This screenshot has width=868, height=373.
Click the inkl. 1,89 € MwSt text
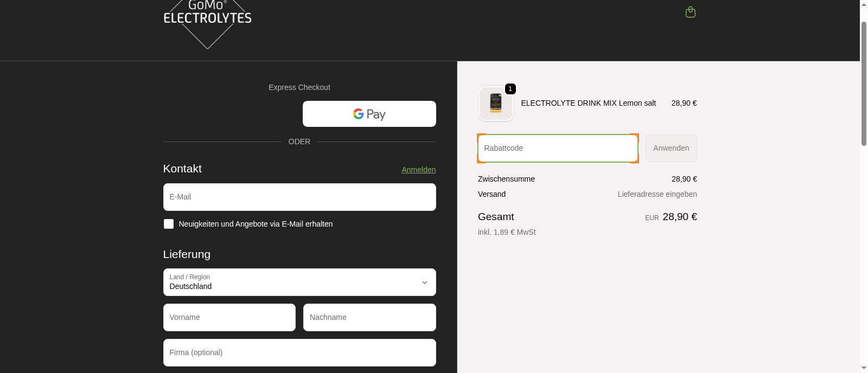tap(507, 232)
